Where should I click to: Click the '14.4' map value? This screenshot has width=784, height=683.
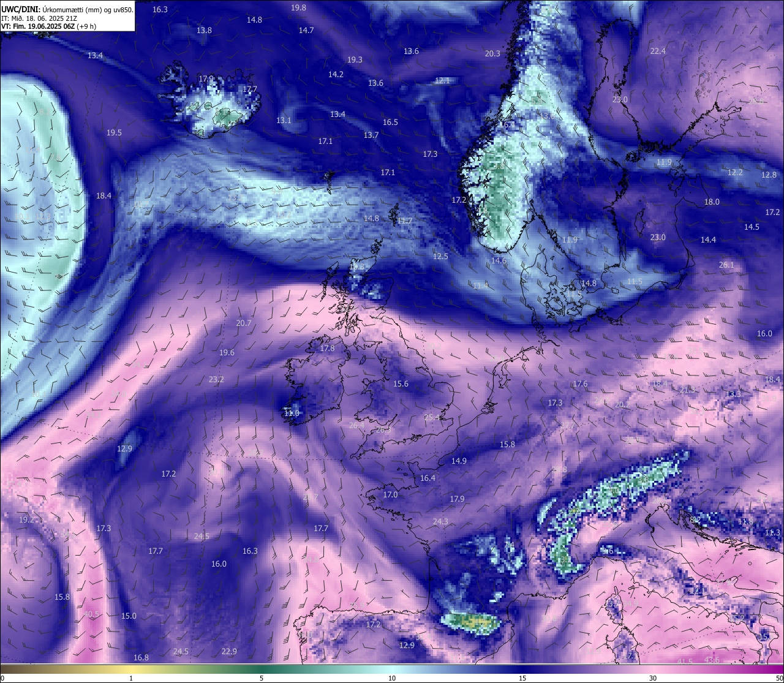708,240
